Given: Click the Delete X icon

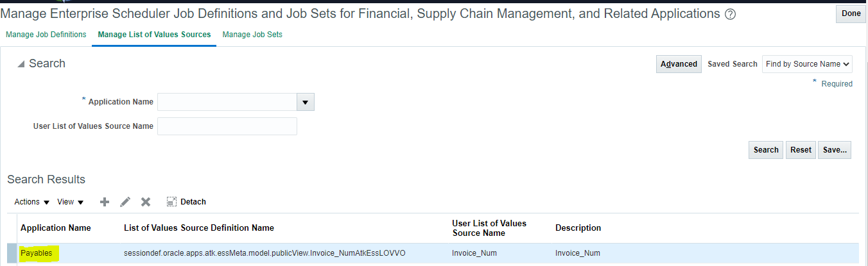Looking at the screenshot, I should point(146,202).
